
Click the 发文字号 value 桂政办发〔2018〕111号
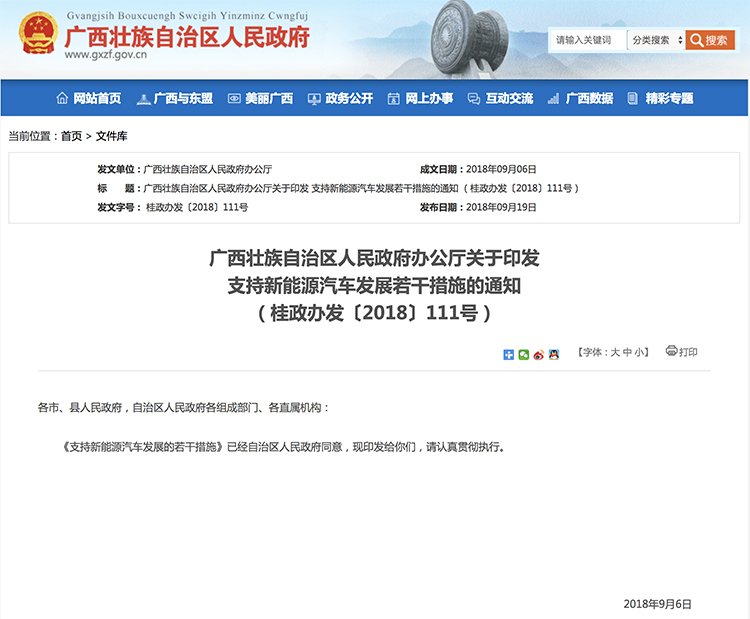pyautogui.click(x=197, y=208)
